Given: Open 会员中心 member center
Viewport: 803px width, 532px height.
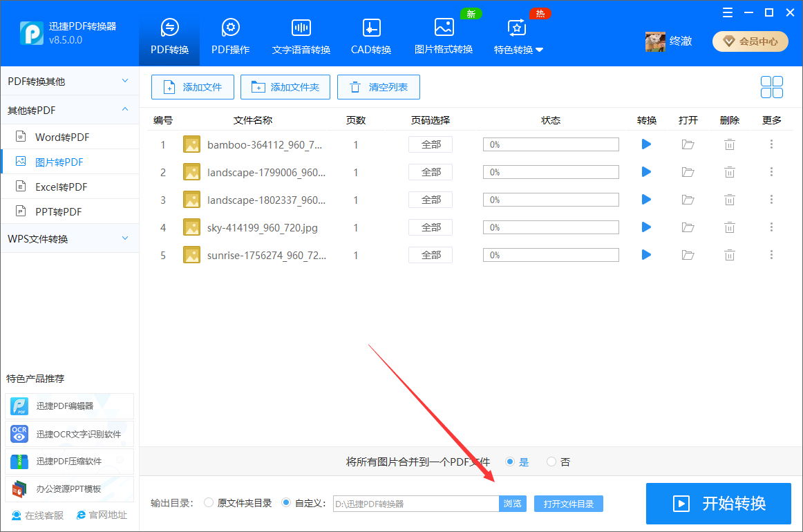Looking at the screenshot, I should pyautogui.click(x=750, y=41).
